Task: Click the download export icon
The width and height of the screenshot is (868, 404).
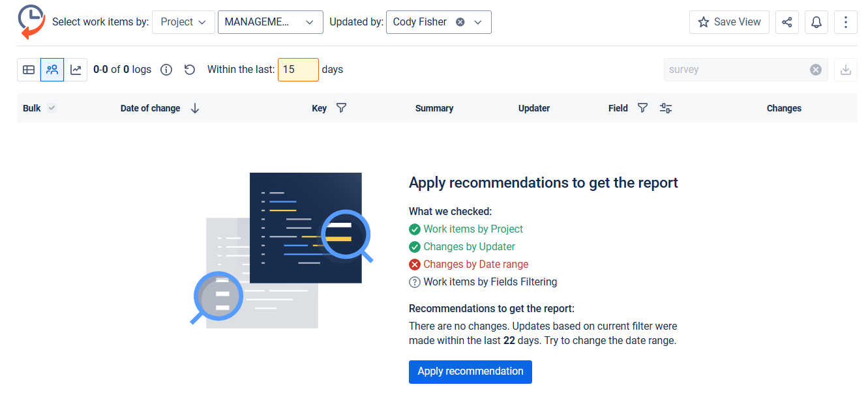Action: 846,70
